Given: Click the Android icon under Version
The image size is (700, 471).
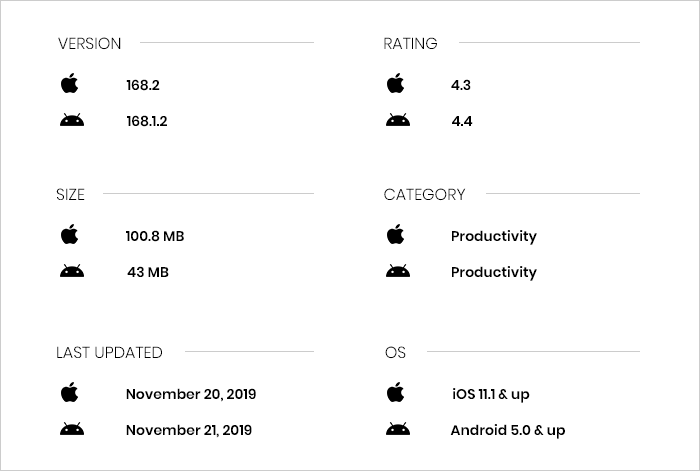Looking at the screenshot, I should point(71,121).
